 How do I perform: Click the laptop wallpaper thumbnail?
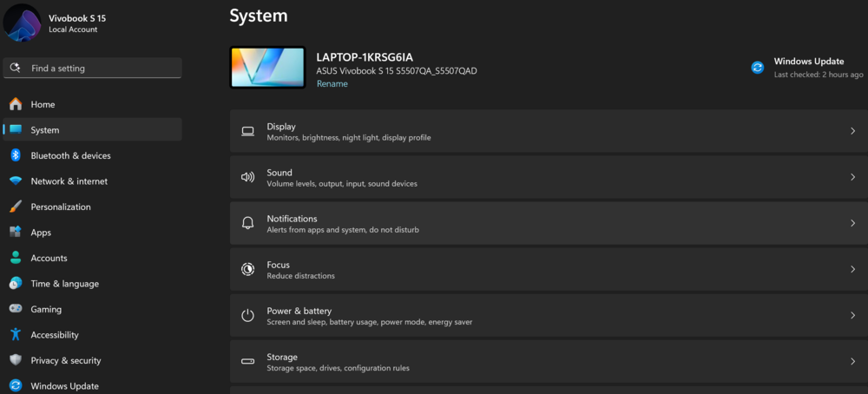(x=267, y=67)
